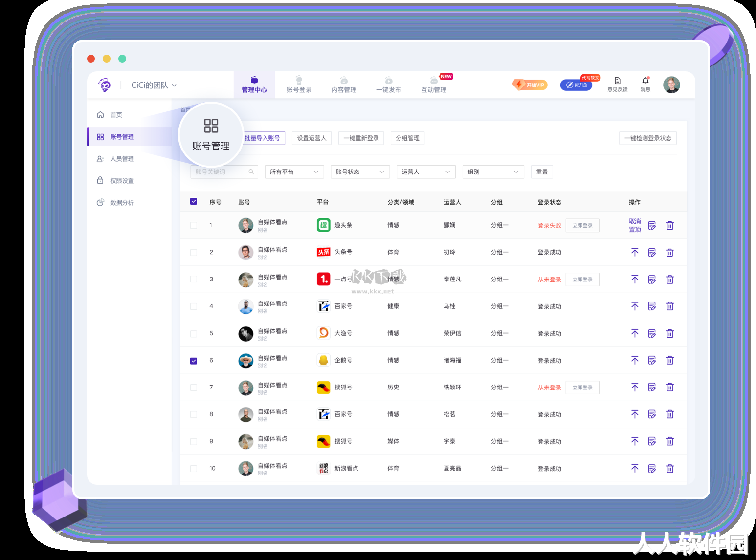This screenshot has width=756, height=560.
Task: Open the 所有平台 platform dropdown
Action: click(294, 172)
